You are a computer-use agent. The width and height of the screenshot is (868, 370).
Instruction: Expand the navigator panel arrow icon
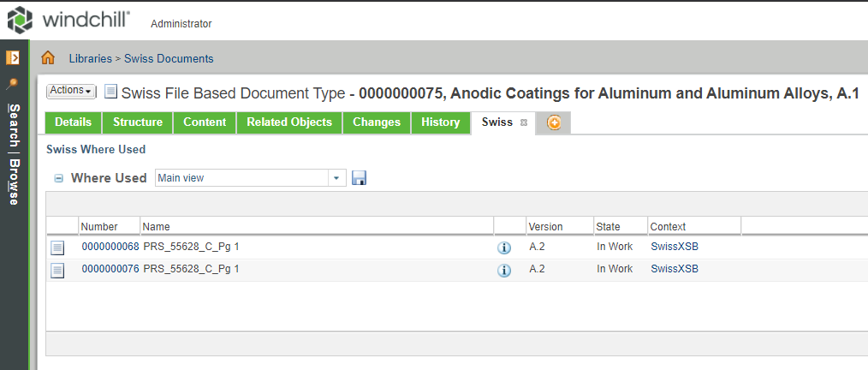tap(13, 57)
